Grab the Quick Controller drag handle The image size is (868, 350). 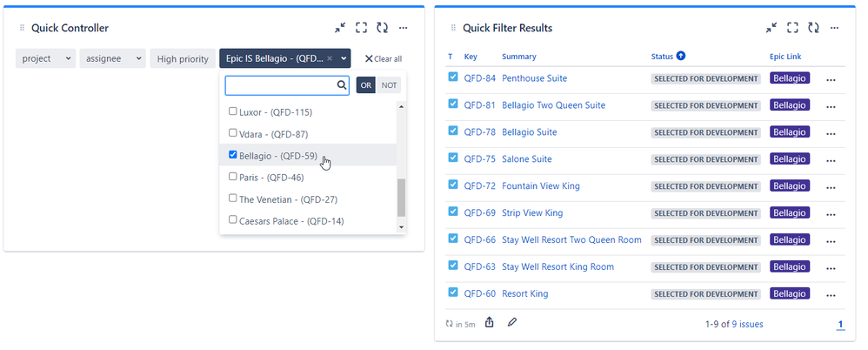pyautogui.click(x=22, y=28)
